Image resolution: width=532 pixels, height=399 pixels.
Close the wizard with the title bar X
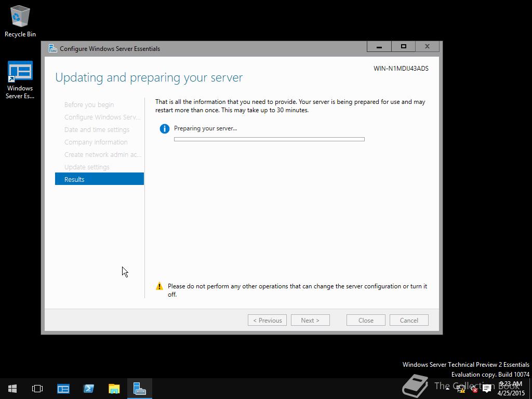[x=428, y=46]
